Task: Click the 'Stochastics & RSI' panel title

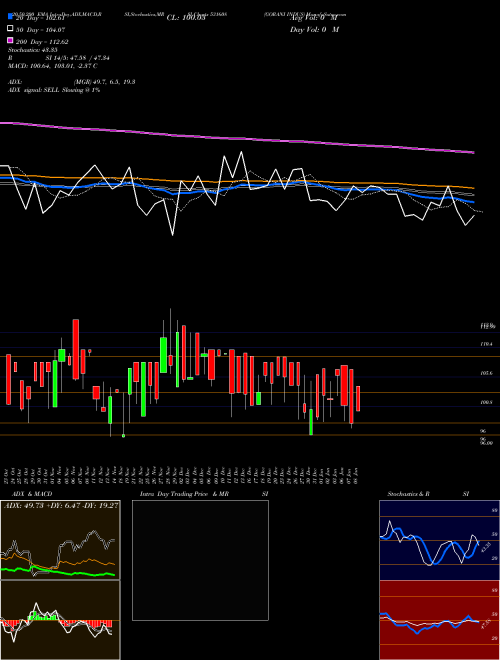Action: 428,494
